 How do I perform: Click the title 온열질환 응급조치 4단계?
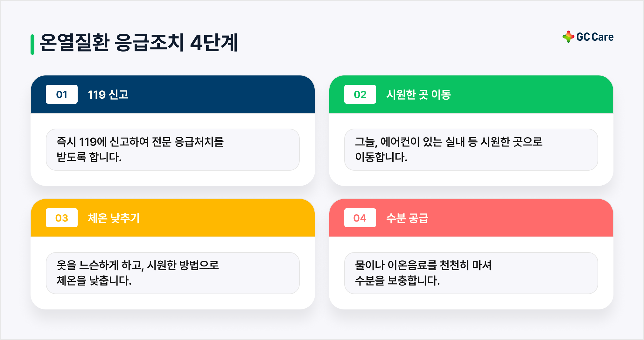[139, 43]
